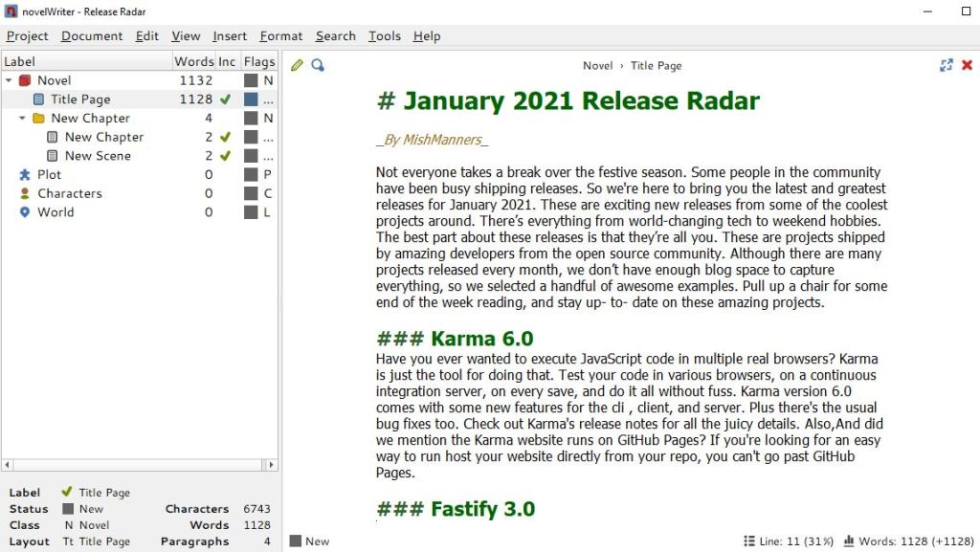Open the Format menu
This screenshot has height=552, width=980.
[280, 36]
